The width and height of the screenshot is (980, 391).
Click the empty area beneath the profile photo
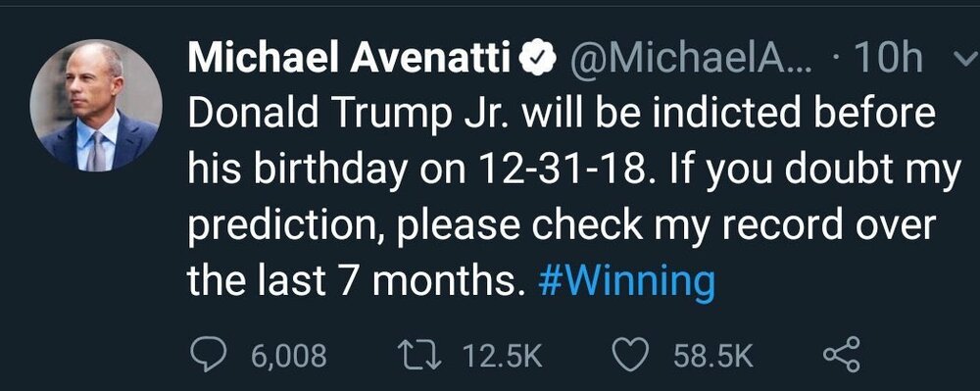pos(96,274)
